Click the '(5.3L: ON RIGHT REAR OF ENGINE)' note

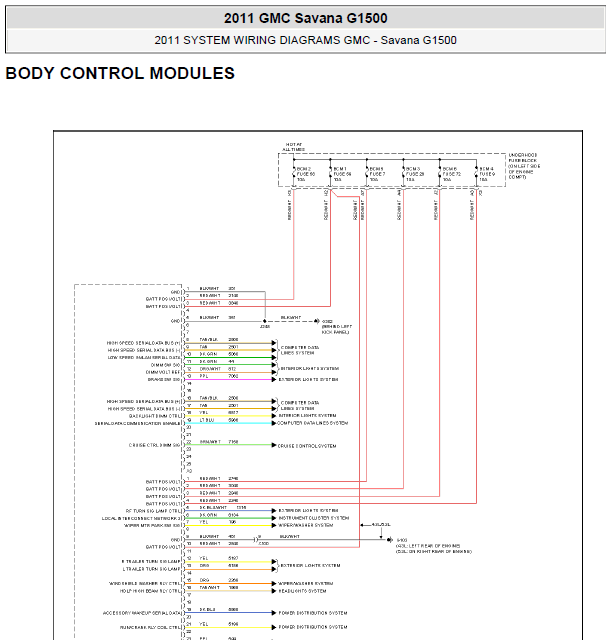[433, 551]
